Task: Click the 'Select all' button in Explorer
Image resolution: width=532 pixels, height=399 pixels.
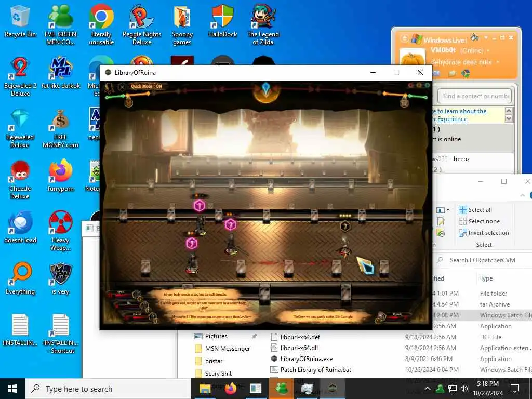Action: [475, 210]
